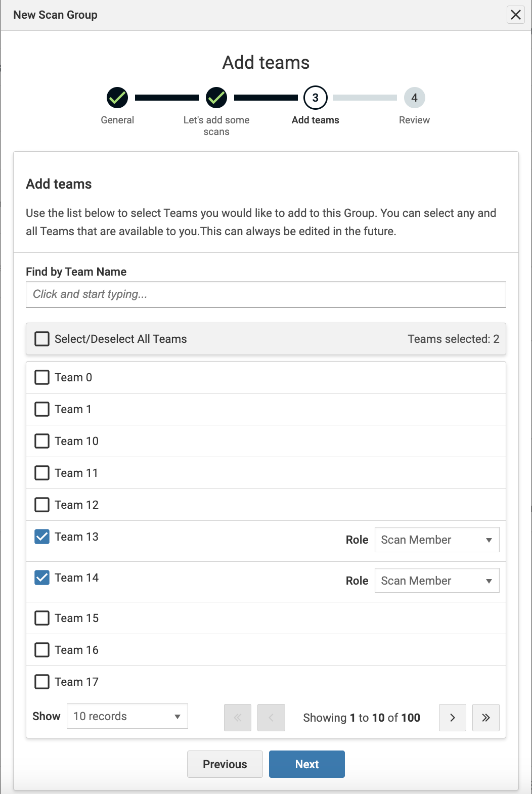Enable the Team 0 checkbox
Image resolution: width=532 pixels, height=794 pixels.
(x=42, y=377)
